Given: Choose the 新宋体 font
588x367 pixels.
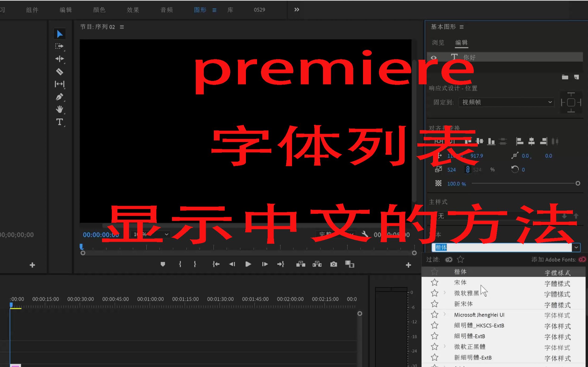Looking at the screenshot, I should click(x=463, y=304).
